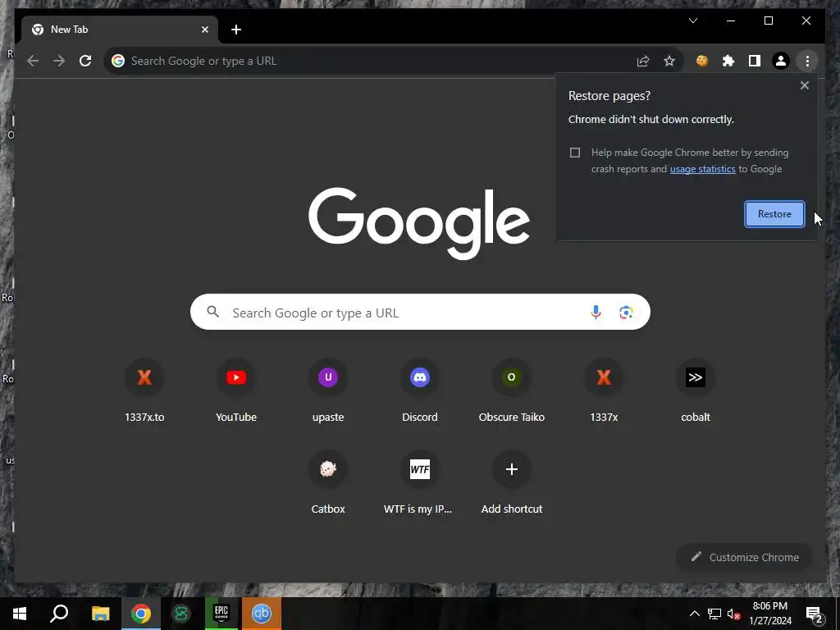Click Add shortcut tile

coord(512,483)
